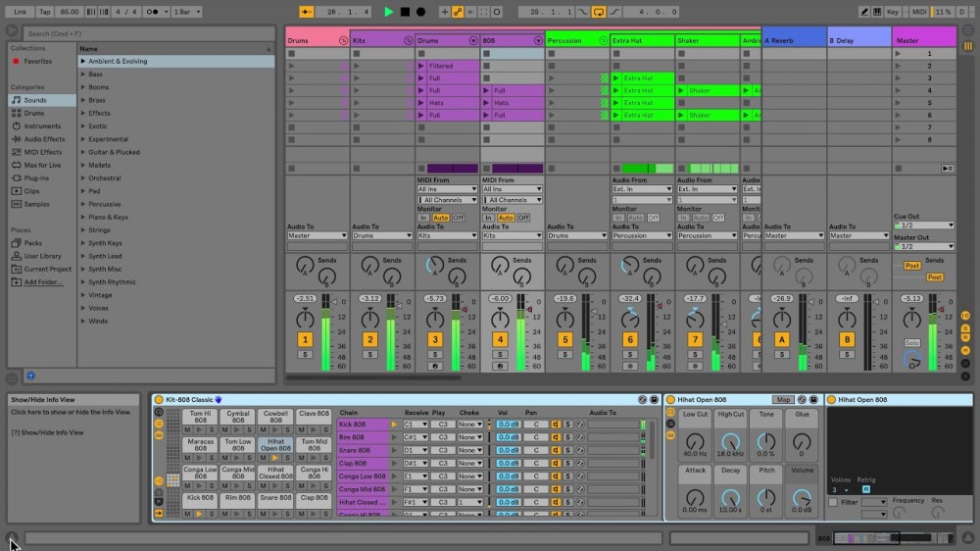Click the Map button on Hihat Open 808
This screenshot has width=980, height=551.
point(783,400)
